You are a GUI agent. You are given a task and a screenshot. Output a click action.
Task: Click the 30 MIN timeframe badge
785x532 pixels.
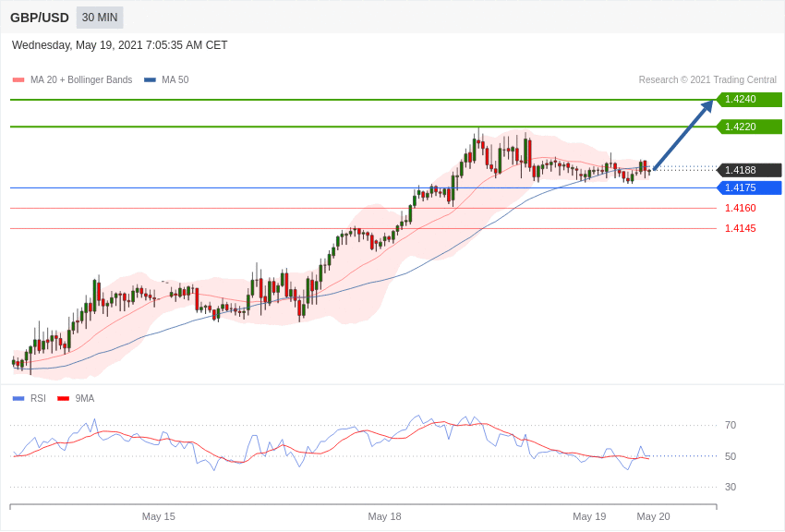tap(100, 18)
